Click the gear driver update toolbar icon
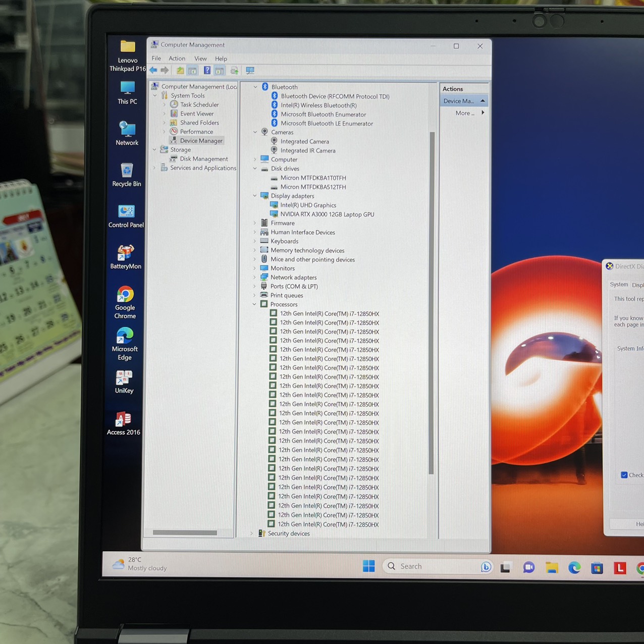Screen dimensions: 644x644 234,71
